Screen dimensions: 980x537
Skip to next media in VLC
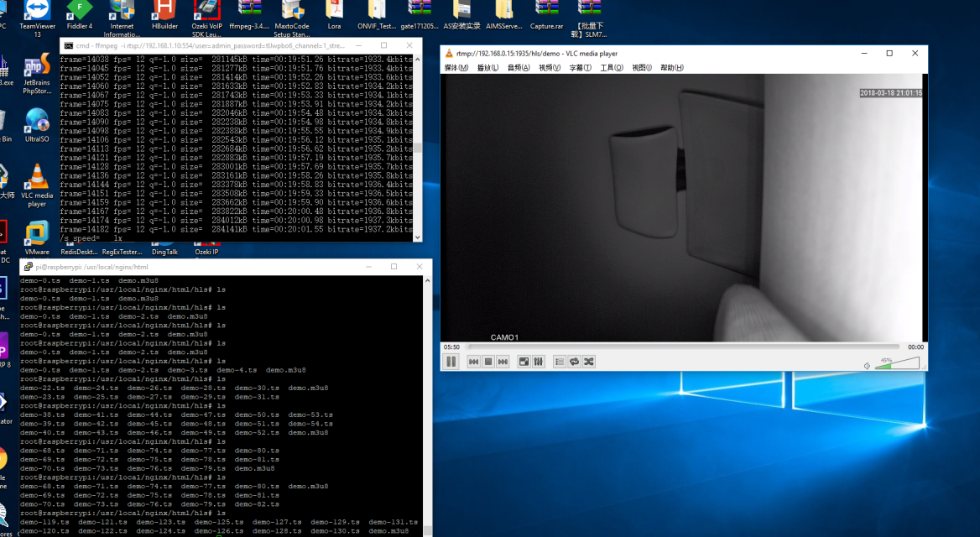(x=503, y=362)
